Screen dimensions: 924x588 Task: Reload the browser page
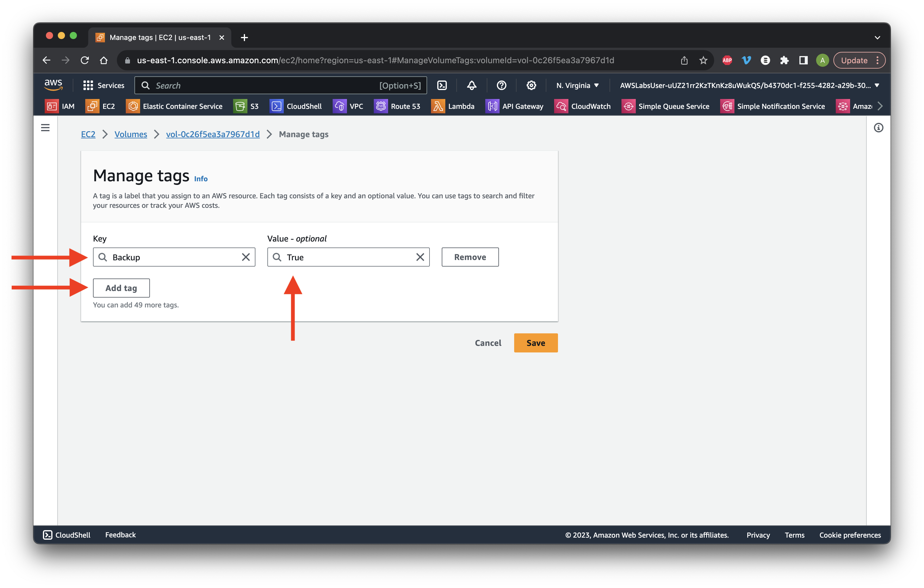click(85, 60)
